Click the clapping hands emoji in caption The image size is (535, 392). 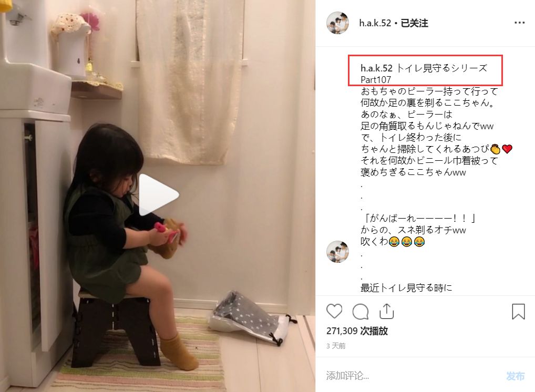(x=496, y=149)
